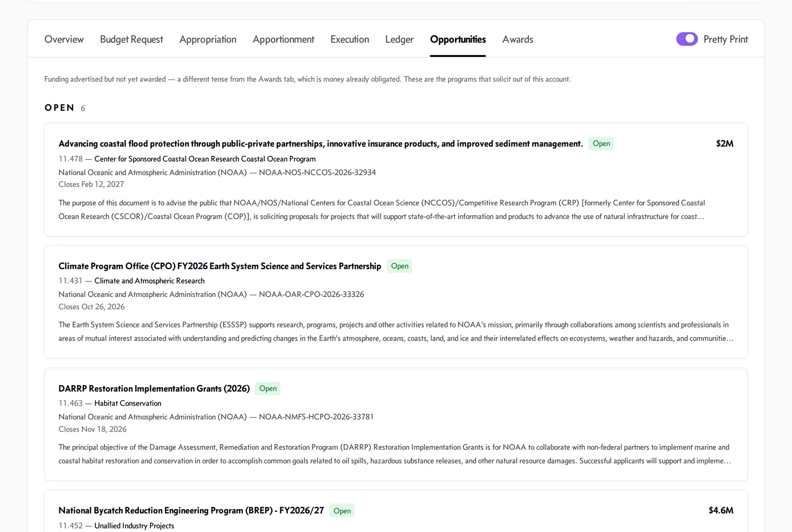Open the Budget Request tab
The width and height of the screenshot is (792, 532).
(131, 39)
